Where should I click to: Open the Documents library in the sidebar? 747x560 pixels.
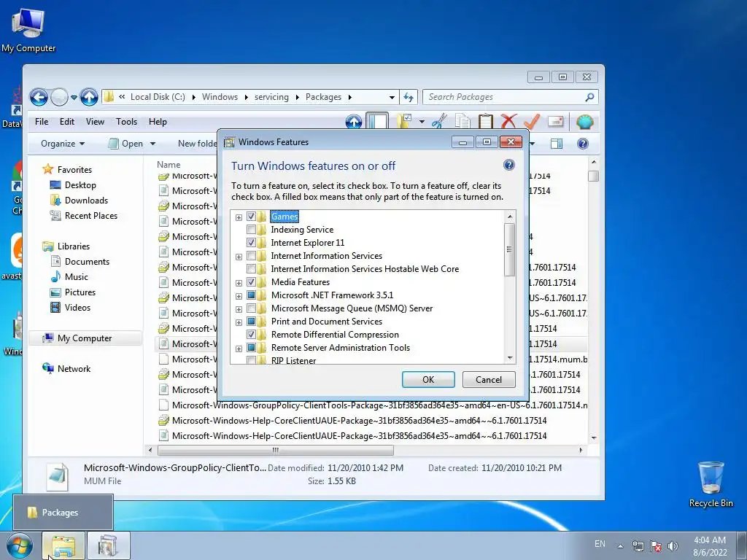(87, 262)
